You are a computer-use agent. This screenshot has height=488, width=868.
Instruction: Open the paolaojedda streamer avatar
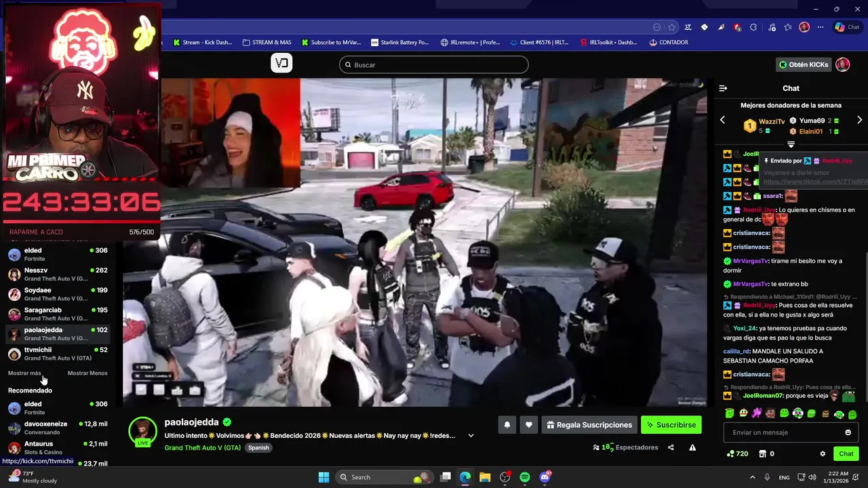pyautogui.click(x=143, y=430)
